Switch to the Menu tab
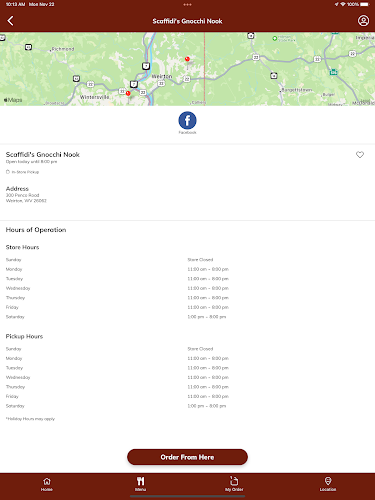Viewport: 375px width, 500px height. coord(140,484)
